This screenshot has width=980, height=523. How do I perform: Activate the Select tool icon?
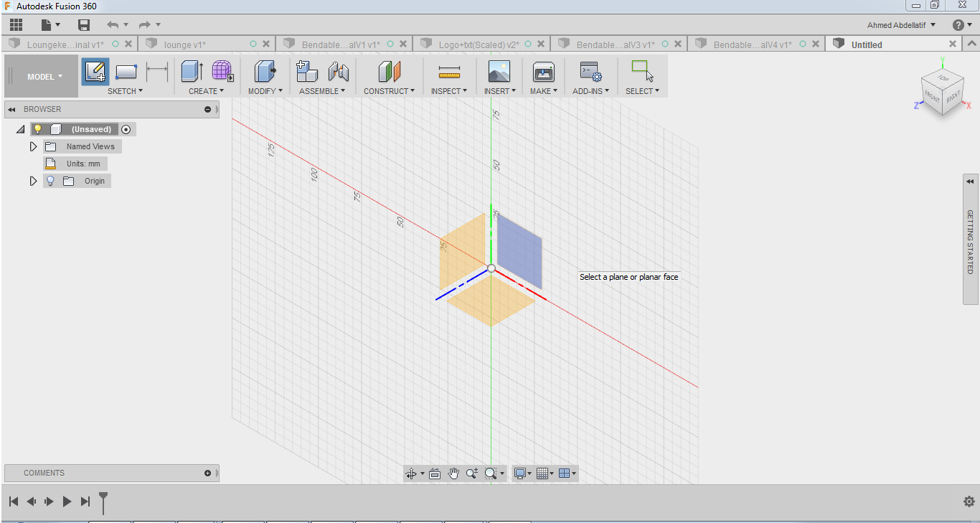point(641,72)
